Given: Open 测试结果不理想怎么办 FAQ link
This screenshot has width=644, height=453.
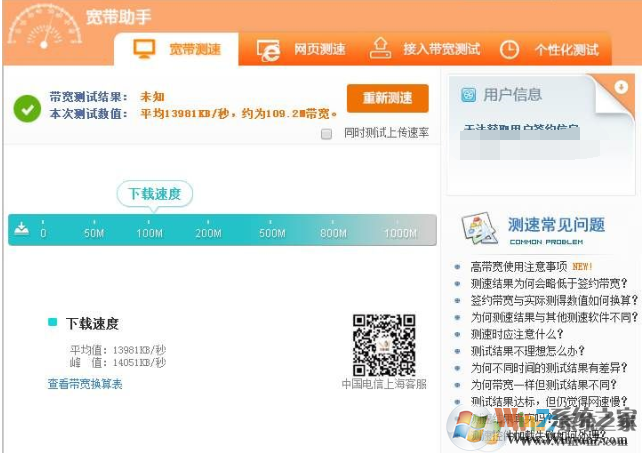Looking at the screenshot, I should (x=527, y=351).
